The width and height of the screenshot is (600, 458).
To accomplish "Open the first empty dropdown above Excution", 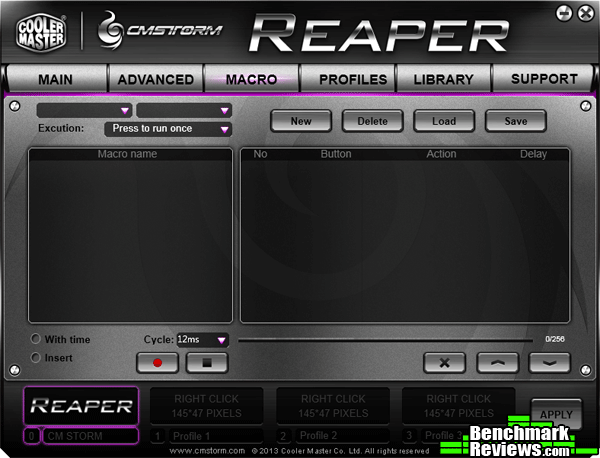I will (x=84, y=110).
